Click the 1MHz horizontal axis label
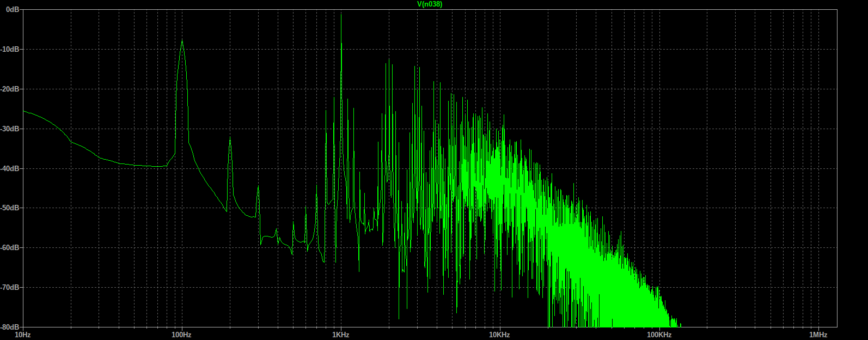The width and height of the screenshot is (868, 340). coord(818,335)
